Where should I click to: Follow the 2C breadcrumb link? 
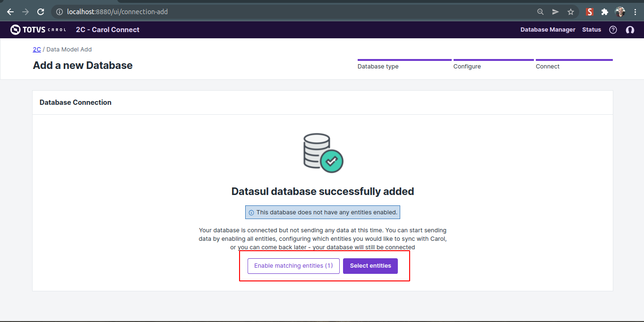coord(37,49)
